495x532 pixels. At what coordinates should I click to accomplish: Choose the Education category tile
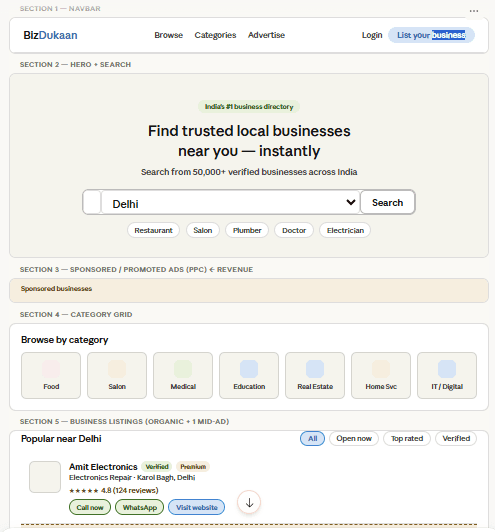click(249, 375)
